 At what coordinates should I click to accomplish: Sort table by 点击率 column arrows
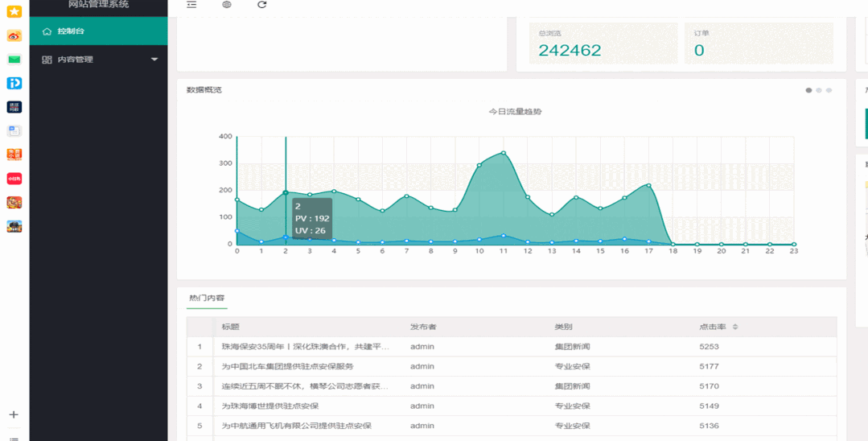(x=734, y=327)
